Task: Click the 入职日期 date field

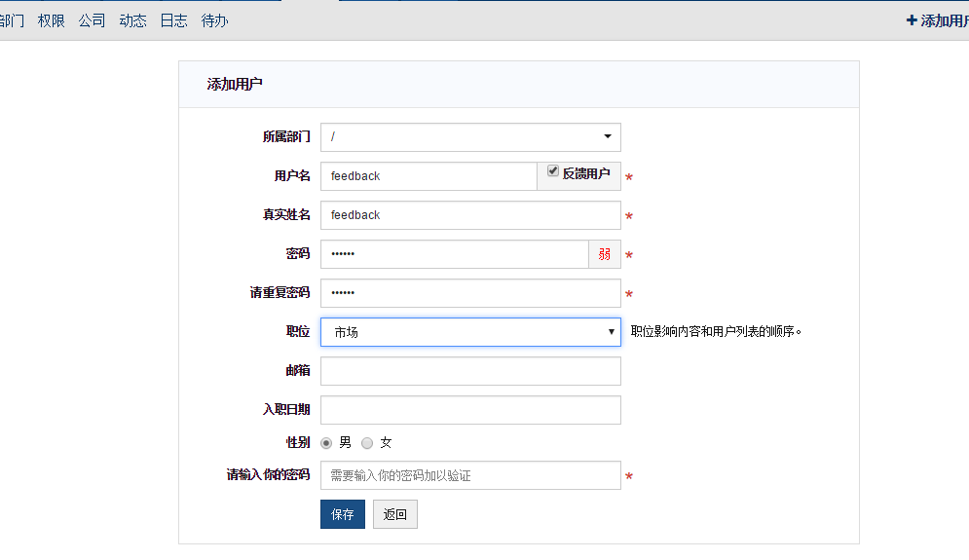Action: click(x=470, y=410)
